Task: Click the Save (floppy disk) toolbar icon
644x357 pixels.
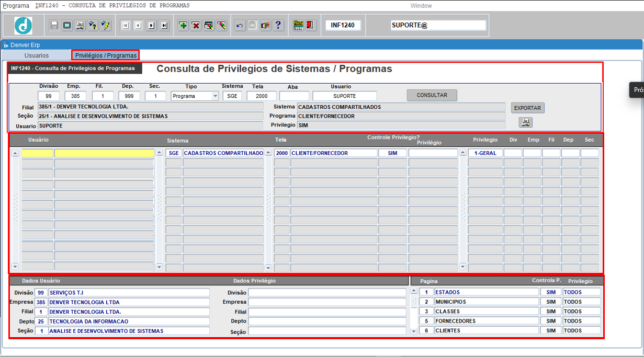Action: (x=54, y=25)
